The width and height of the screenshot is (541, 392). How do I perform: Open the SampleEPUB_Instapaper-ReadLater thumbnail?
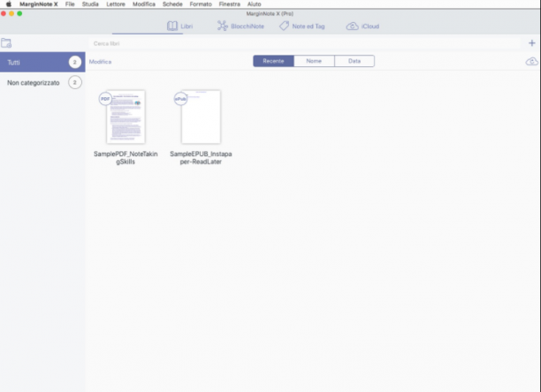(201, 117)
